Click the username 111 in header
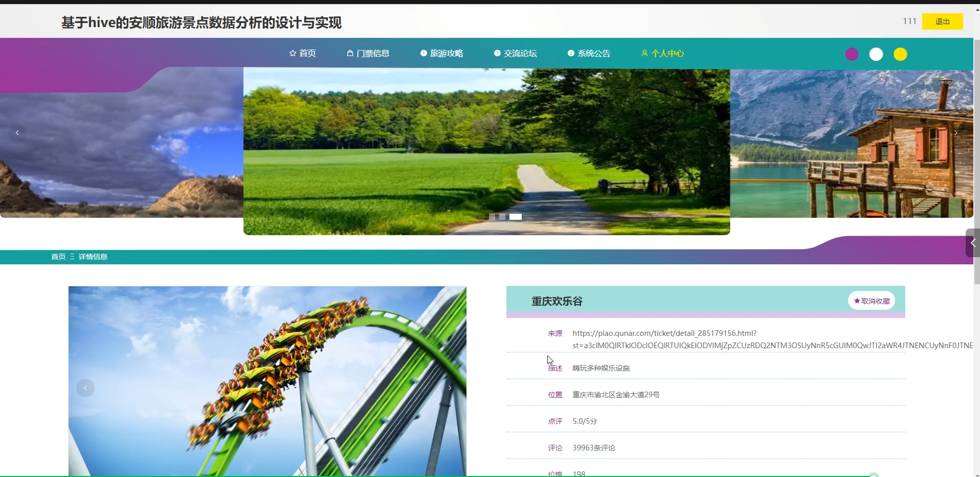This screenshot has height=477, width=980. pyautogui.click(x=909, y=21)
